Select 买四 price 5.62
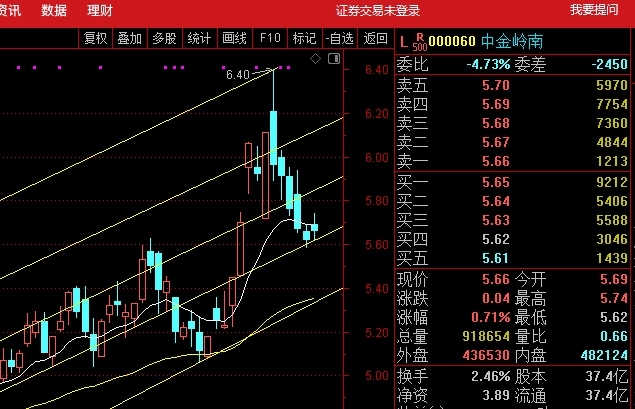The image size is (635, 409). point(496,239)
